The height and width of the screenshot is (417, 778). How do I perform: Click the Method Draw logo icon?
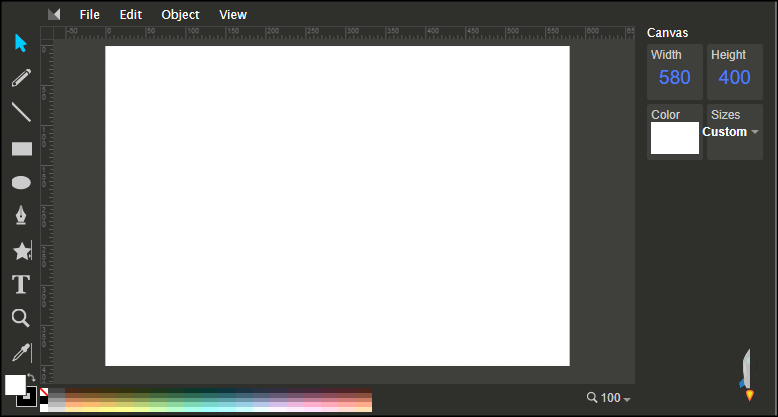click(54, 14)
